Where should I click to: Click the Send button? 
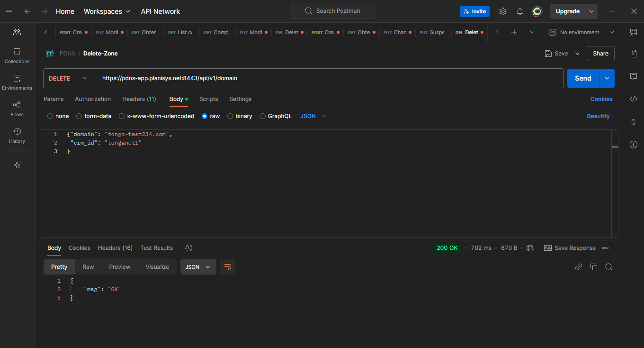(x=583, y=78)
